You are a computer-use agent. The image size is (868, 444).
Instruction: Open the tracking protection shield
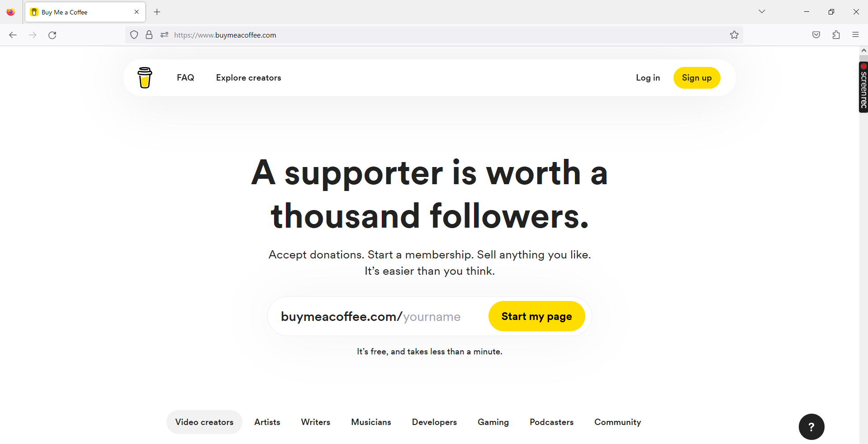pyautogui.click(x=134, y=34)
